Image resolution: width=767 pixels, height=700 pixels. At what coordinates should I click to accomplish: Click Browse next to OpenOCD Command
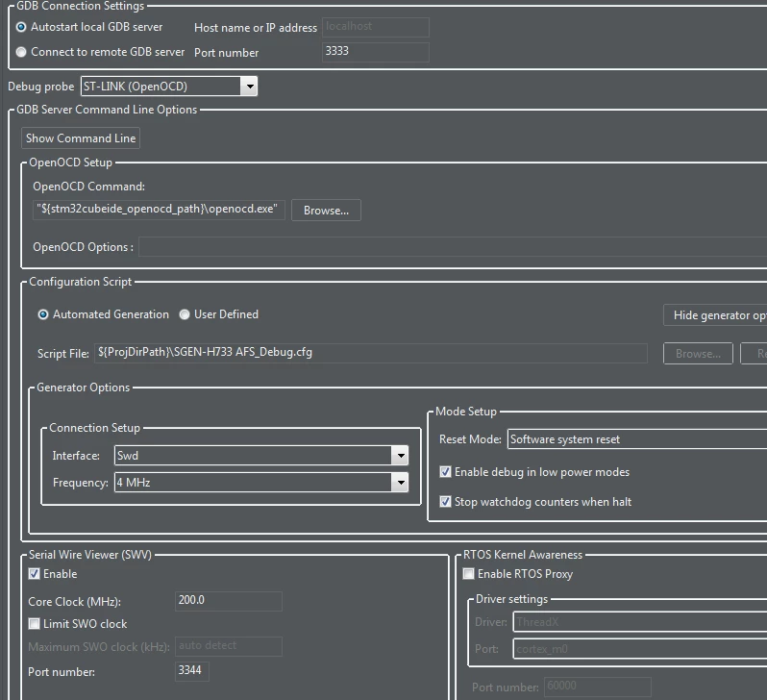pyautogui.click(x=326, y=211)
